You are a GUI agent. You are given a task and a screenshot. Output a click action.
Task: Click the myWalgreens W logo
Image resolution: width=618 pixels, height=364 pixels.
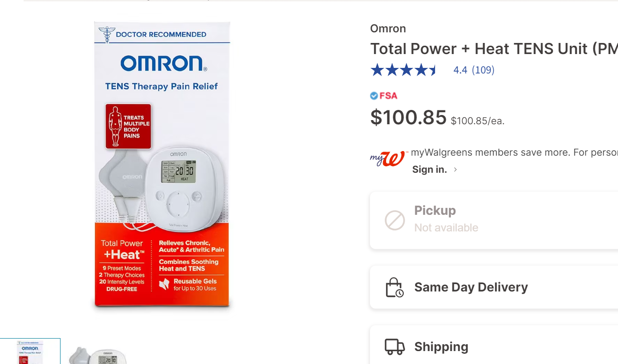point(388,159)
